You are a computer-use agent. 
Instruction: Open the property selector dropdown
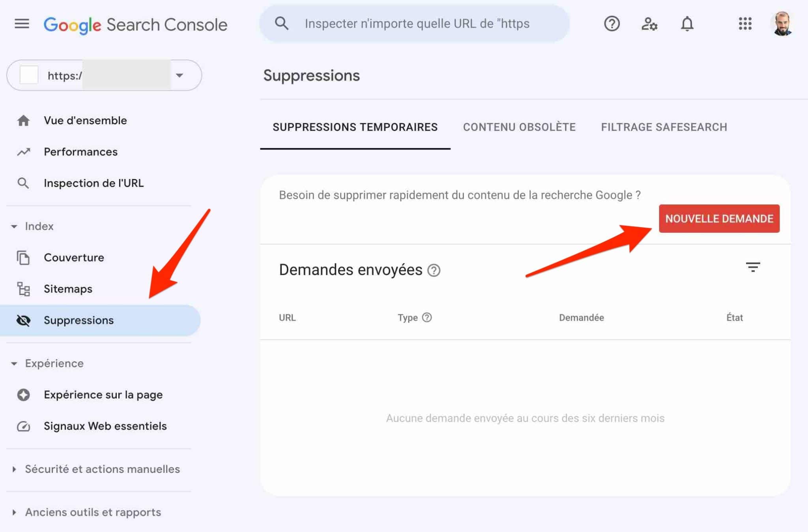point(104,75)
